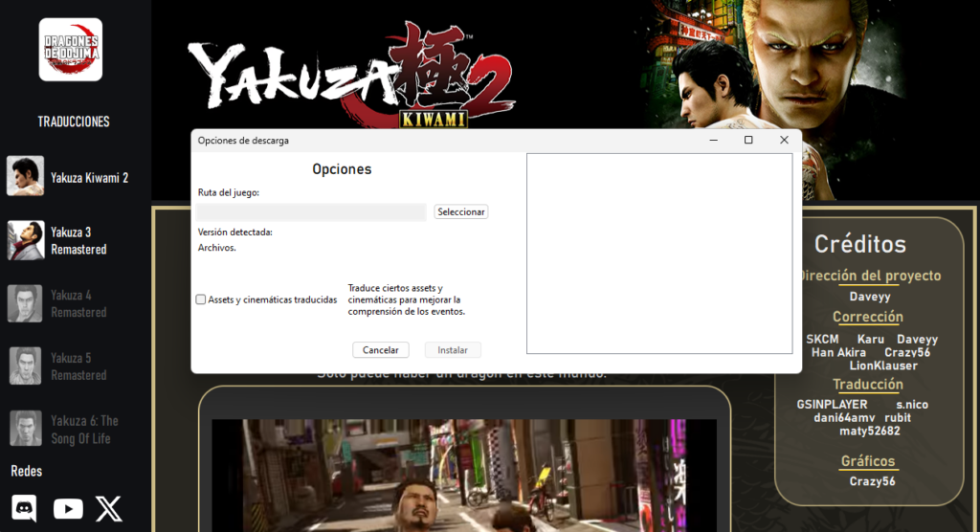Click the Traducción credits heading

coord(867,385)
